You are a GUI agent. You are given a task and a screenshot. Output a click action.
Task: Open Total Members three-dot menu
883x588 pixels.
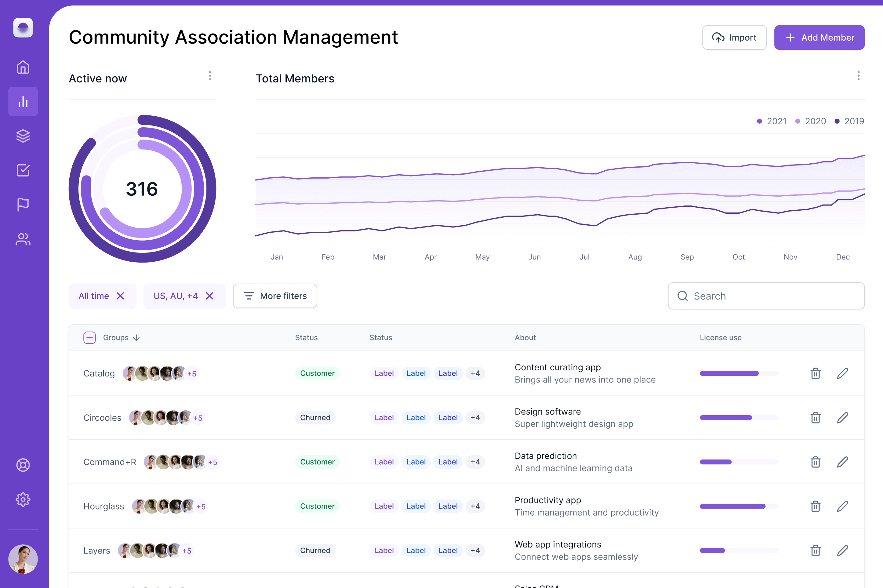tap(859, 76)
